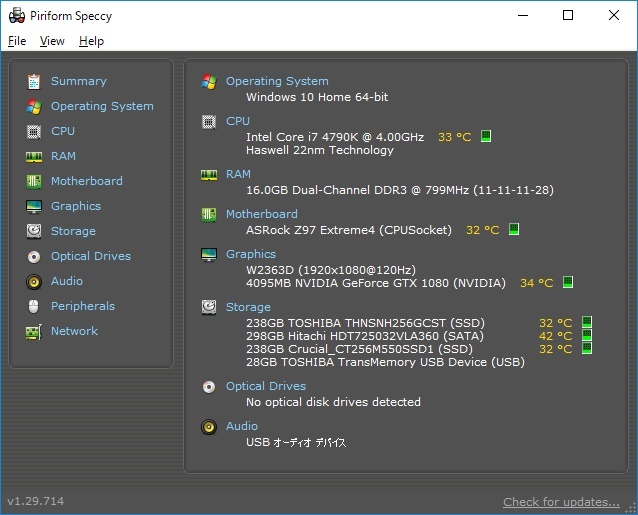Click the Windows 10 Home 64-bit text

click(x=317, y=97)
